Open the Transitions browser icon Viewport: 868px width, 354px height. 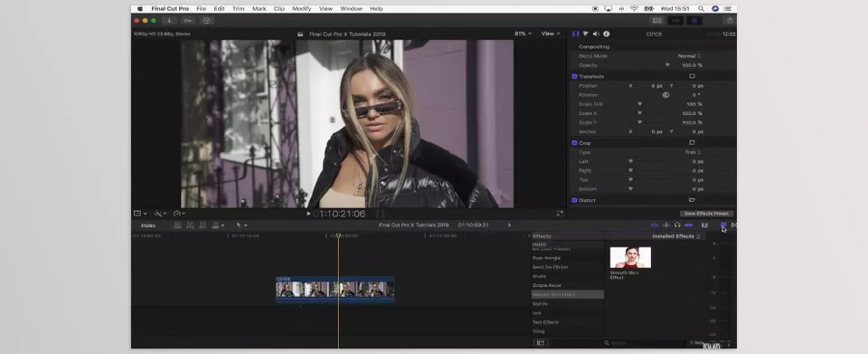(x=733, y=225)
